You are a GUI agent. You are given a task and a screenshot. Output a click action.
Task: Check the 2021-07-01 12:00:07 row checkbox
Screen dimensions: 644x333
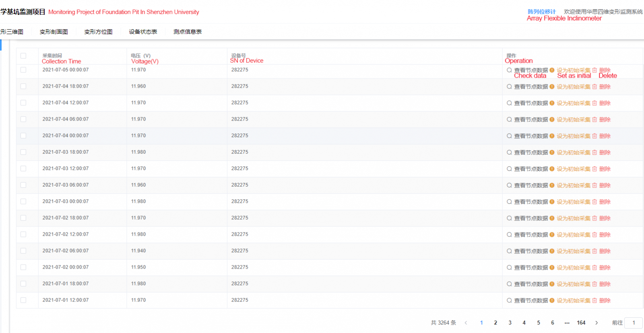pos(23,300)
